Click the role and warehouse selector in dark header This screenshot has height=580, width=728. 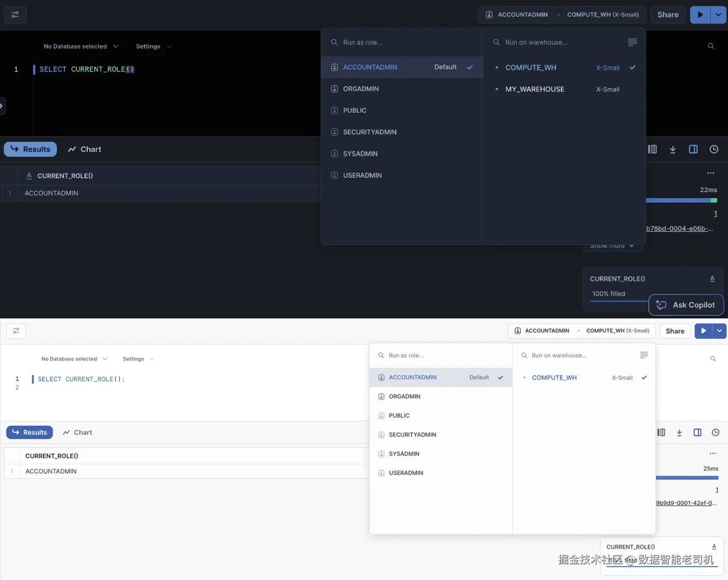pyautogui.click(x=562, y=15)
